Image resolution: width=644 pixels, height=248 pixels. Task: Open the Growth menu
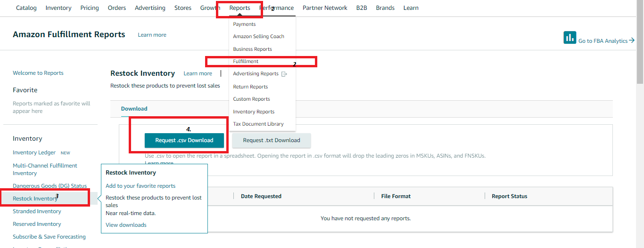pyautogui.click(x=210, y=8)
